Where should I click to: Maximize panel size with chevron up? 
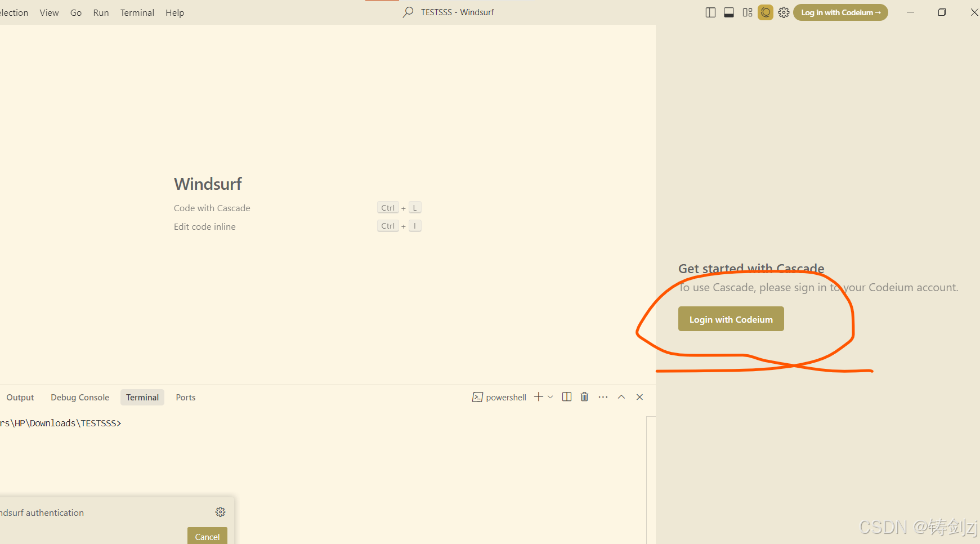[x=621, y=397]
